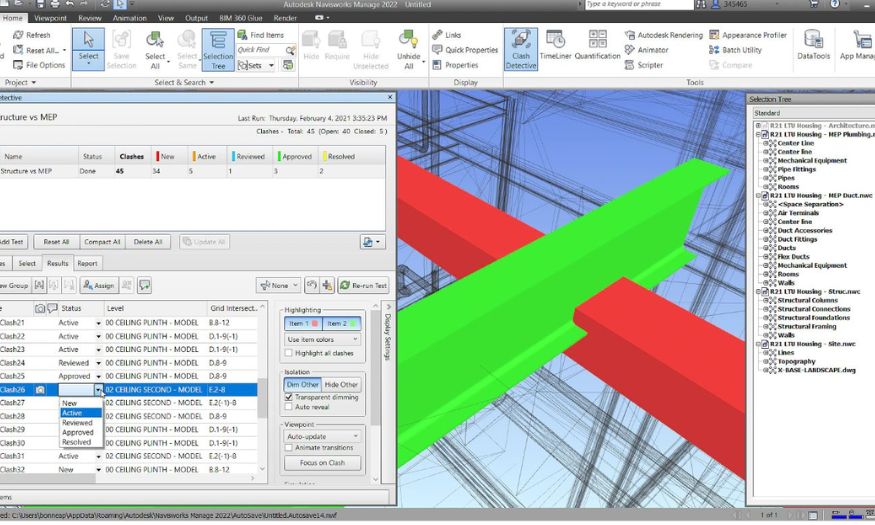Image resolution: width=875 pixels, height=525 pixels.
Task: Open Quick Properties
Action: coord(465,50)
